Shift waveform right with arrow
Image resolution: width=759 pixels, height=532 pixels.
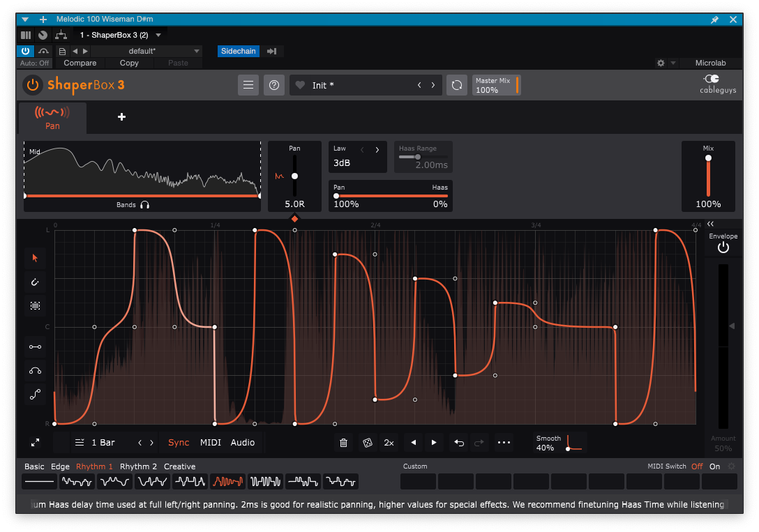coord(434,443)
